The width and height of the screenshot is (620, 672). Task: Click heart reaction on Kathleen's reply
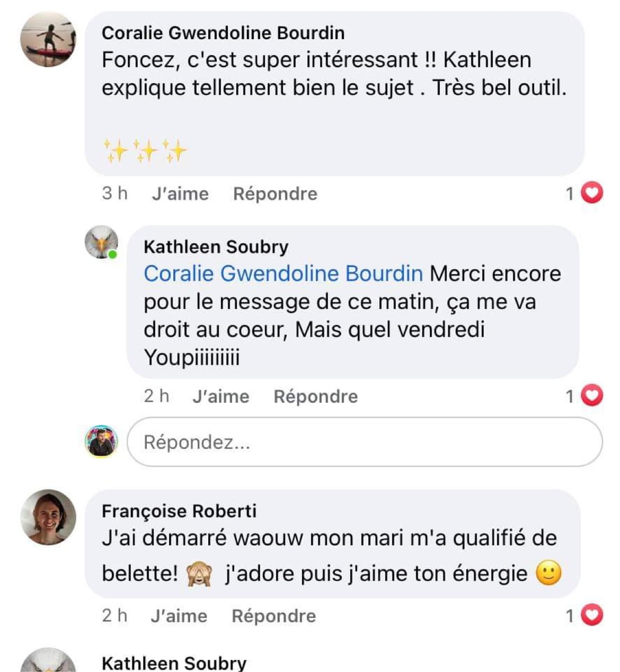pos(592,395)
